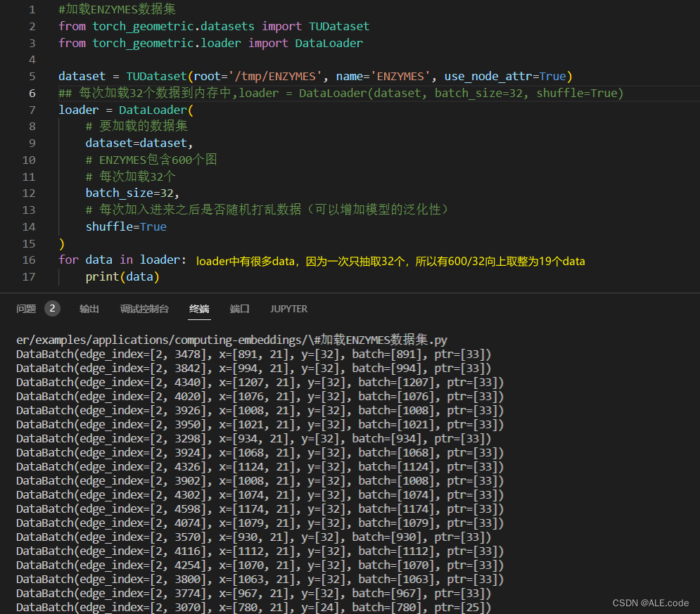Click the comment '每次加载32个' on line 11
700x614 pixels.
(131, 177)
